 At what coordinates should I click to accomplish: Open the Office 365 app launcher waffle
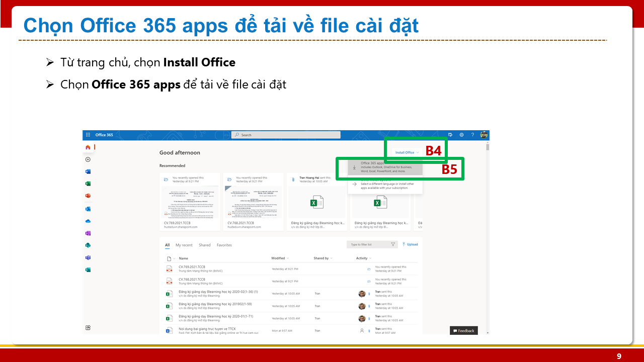(88, 135)
